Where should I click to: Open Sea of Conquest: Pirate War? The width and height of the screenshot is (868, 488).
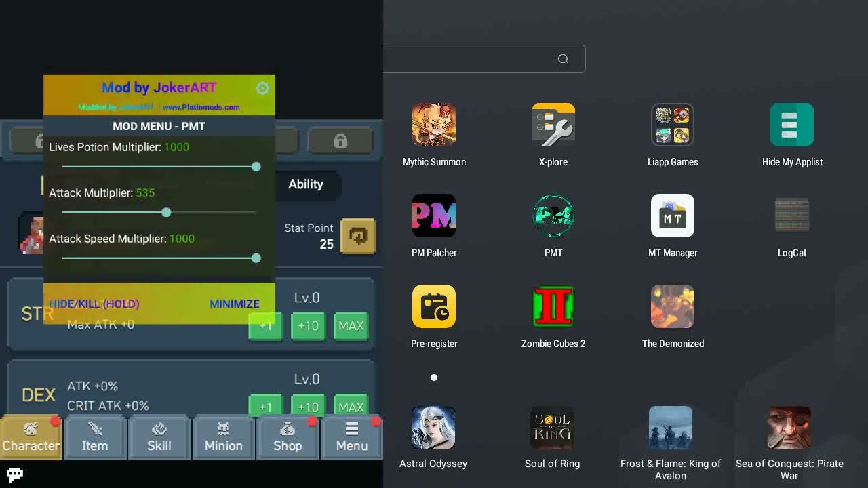point(789,428)
